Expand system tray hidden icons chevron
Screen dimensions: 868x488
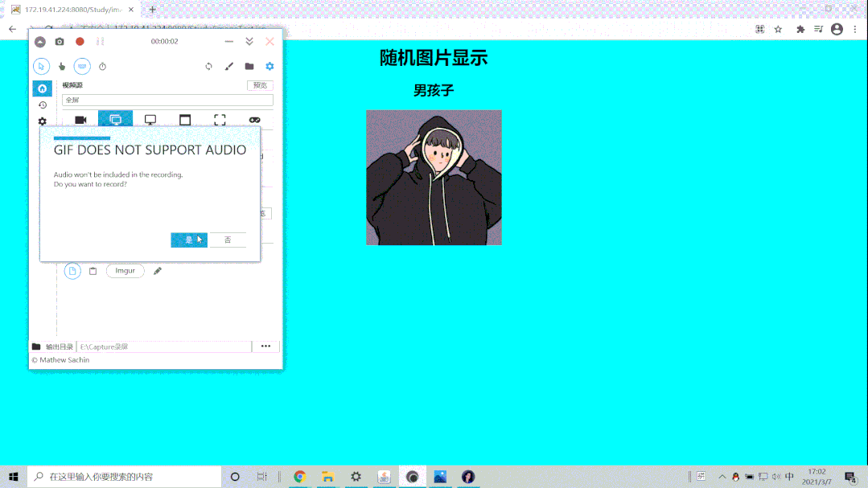[722, 477]
